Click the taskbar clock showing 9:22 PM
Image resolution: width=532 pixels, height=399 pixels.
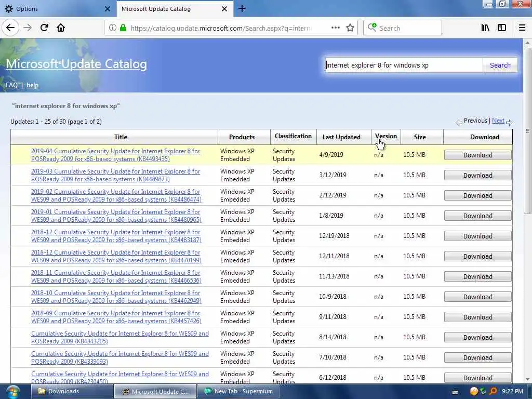[512, 392]
